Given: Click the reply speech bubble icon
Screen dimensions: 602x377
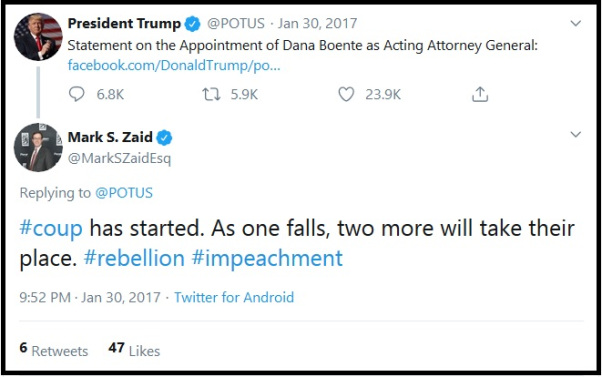Looking at the screenshot, I should tap(76, 94).
